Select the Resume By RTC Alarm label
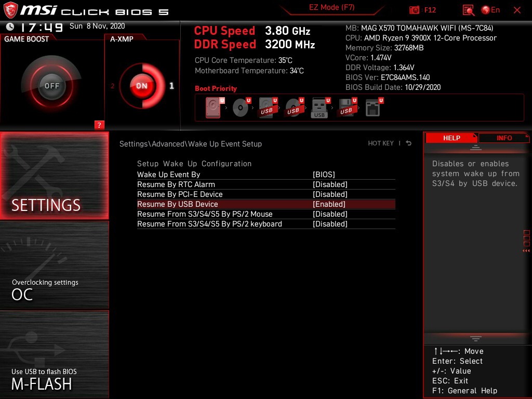 [x=176, y=184]
